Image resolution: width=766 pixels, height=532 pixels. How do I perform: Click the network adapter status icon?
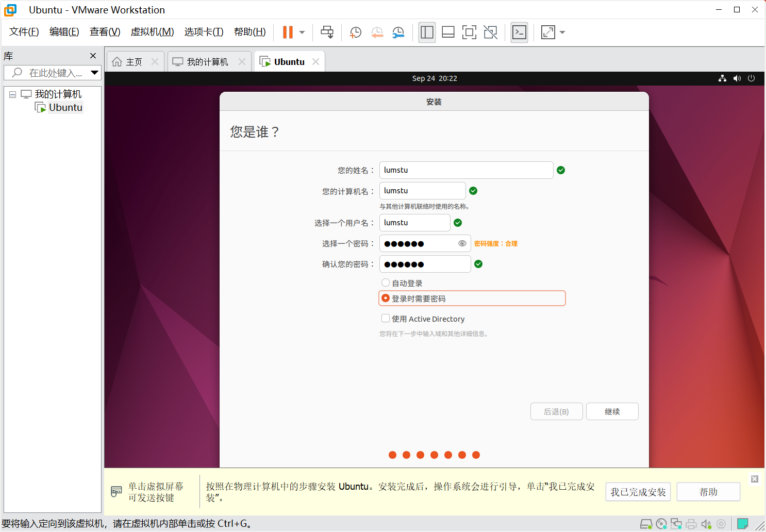coord(676,524)
